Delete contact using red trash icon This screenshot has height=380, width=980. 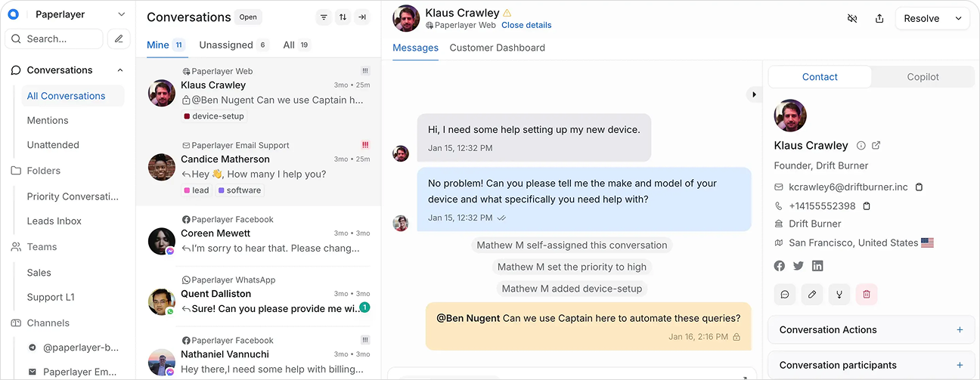(867, 294)
